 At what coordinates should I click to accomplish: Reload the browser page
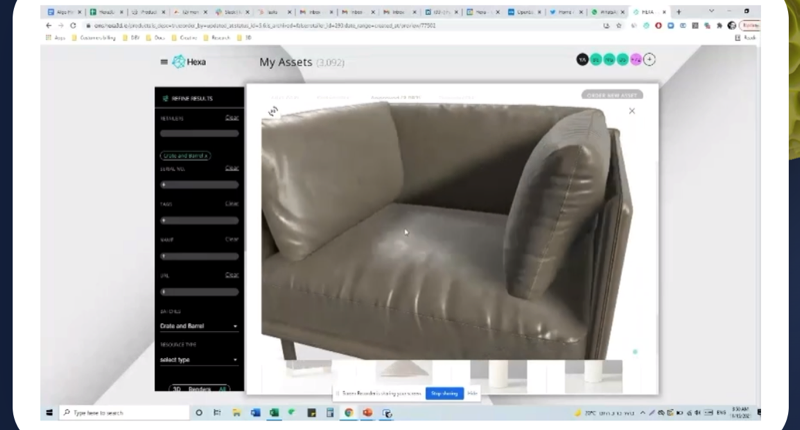pos(73,26)
